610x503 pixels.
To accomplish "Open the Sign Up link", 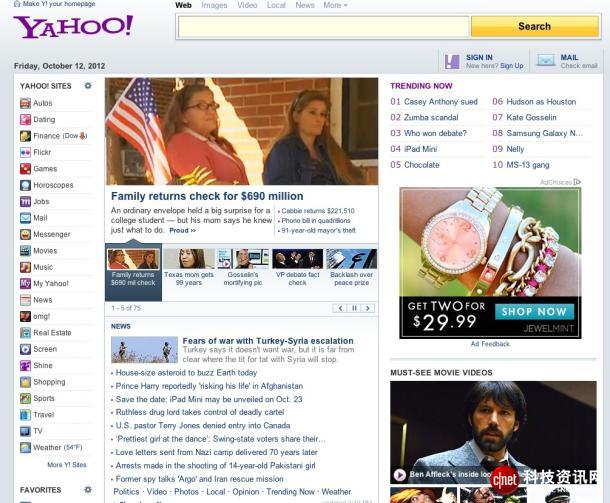I will 512,66.
